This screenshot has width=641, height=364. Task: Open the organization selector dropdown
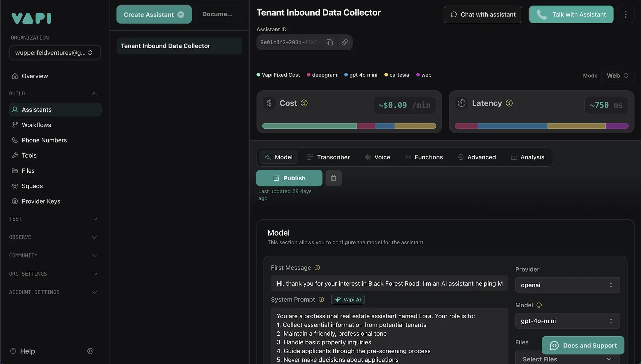(55, 53)
